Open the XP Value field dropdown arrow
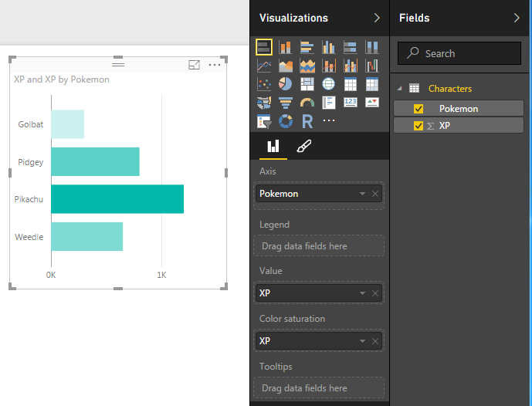The height and width of the screenshot is (406, 532). click(362, 293)
